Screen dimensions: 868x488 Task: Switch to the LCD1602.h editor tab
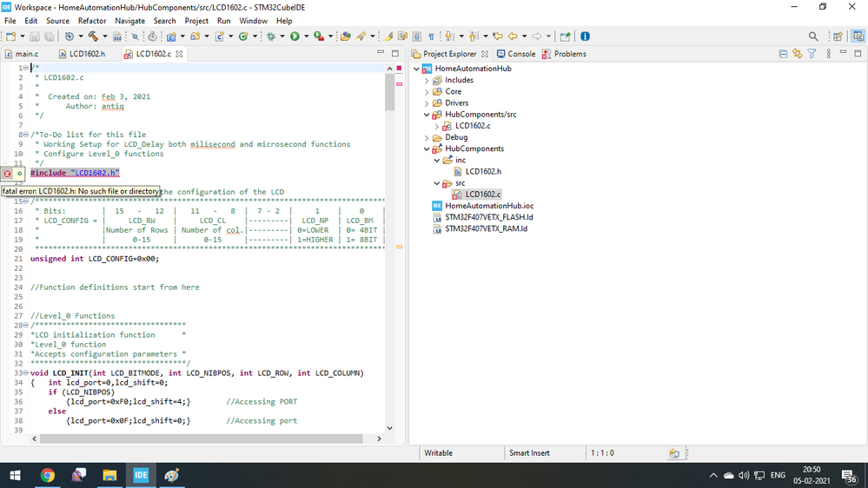82,54
